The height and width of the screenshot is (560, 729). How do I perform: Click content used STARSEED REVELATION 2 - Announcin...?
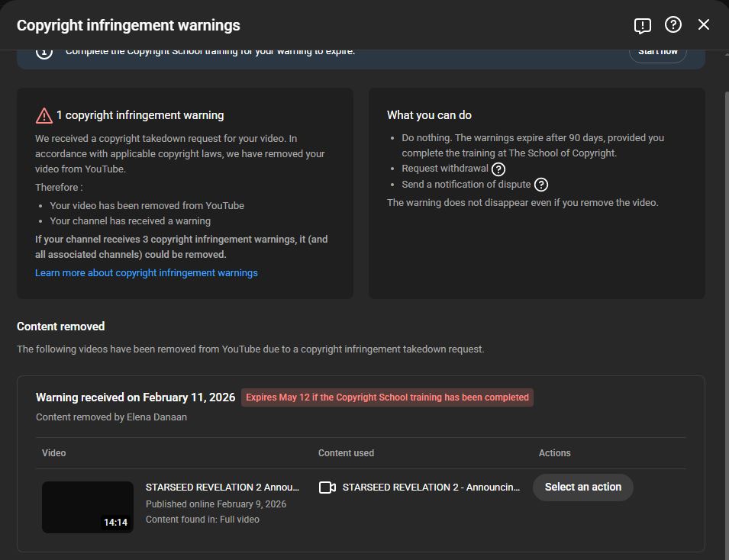pyautogui.click(x=431, y=487)
